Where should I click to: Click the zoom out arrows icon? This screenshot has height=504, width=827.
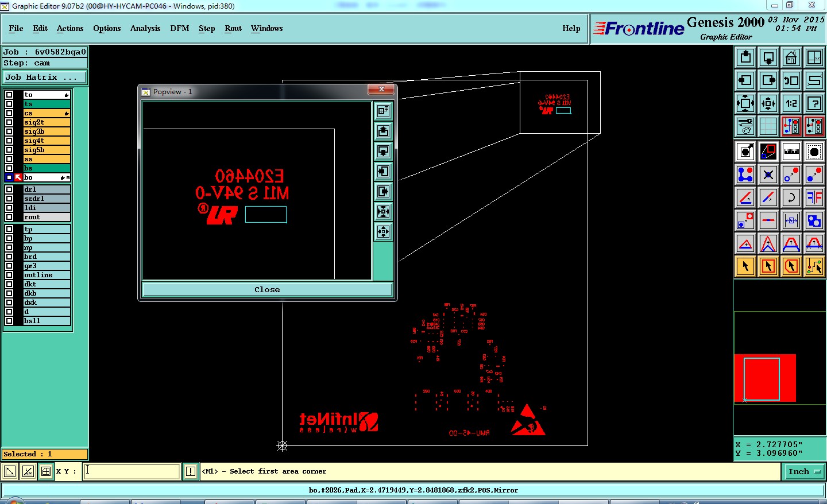tap(768, 103)
